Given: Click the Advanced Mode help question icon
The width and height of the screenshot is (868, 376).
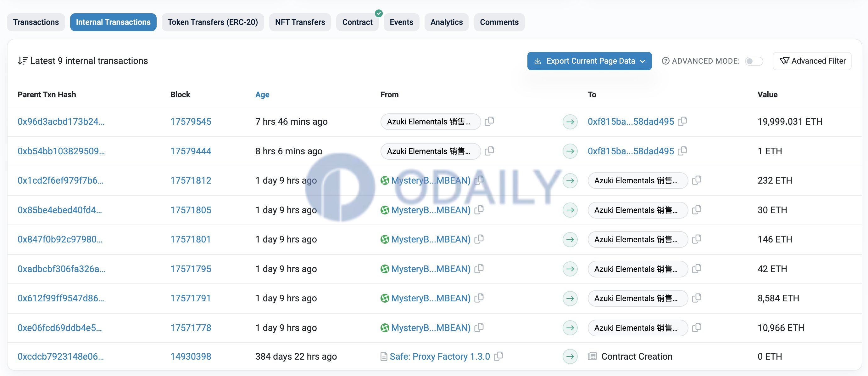Looking at the screenshot, I should pos(665,61).
